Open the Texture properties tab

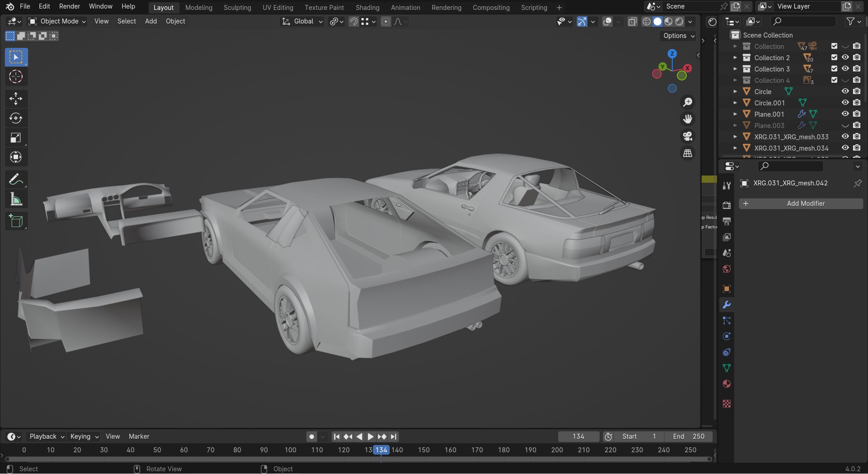726,404
